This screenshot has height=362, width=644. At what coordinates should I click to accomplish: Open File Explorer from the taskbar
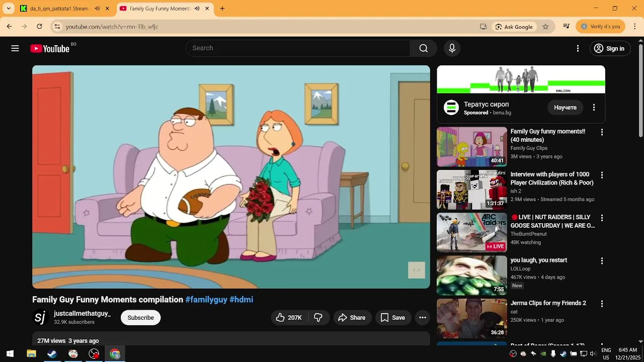click(x=31, y=354)
